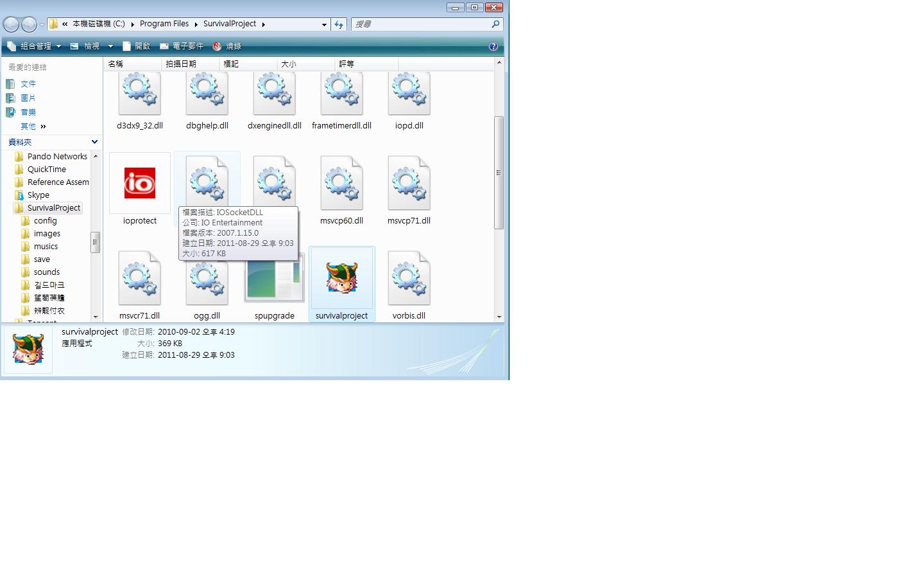Sort by the 名稱 name column
This screenshot has height=578, width=924.
(x=133, y=64)
